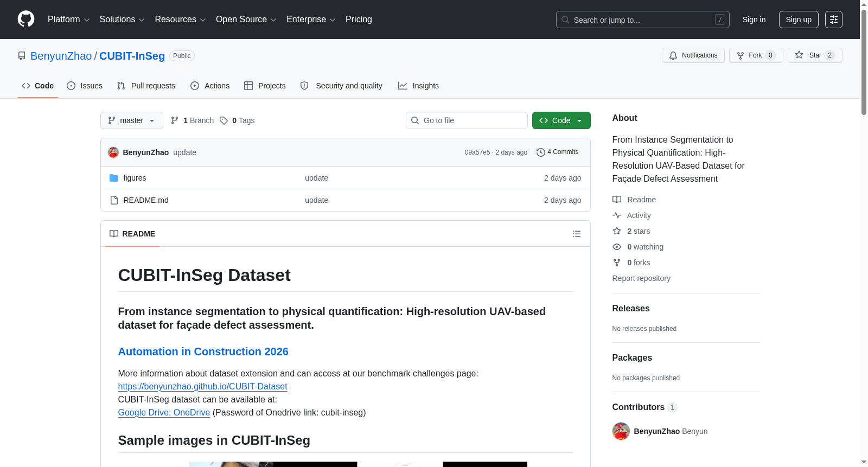Open the GitHub homepage logo
This screenshot has height=467, width=868.
(x=26, y=20)
